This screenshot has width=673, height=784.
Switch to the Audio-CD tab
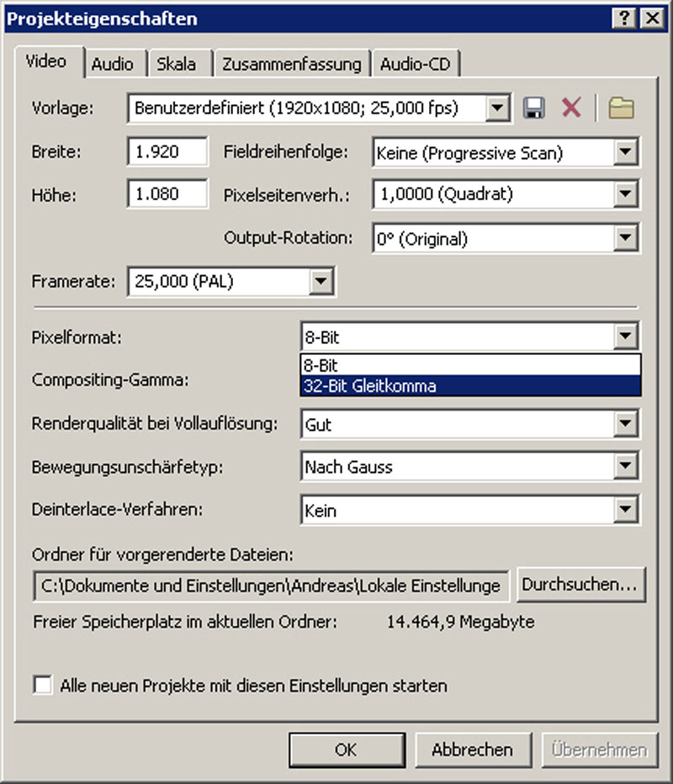point(416,64)
